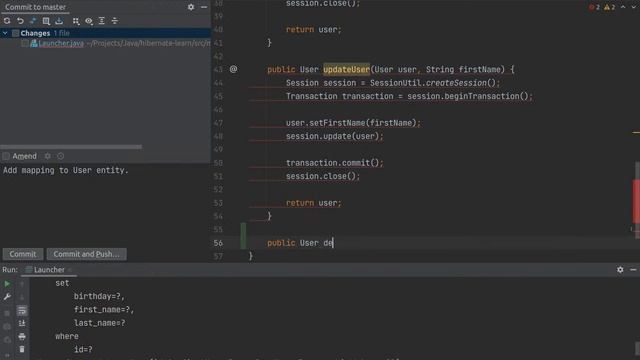Click 'session.update(user);' on line 48
640x360 pixels.
click(335, 136)
